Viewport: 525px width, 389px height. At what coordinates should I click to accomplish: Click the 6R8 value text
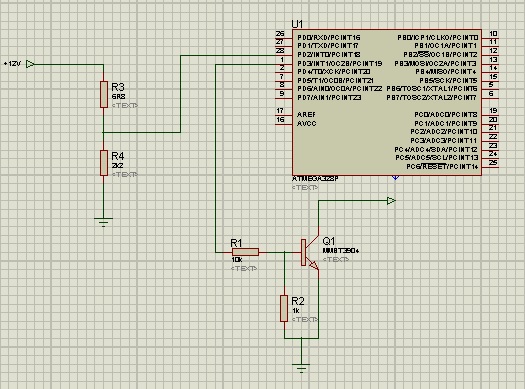pyautogui.click(x=119, y=97)
